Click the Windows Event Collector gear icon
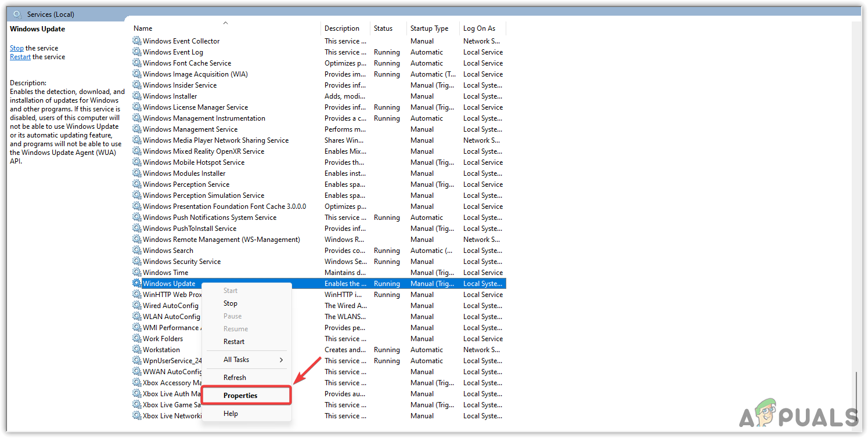The width and height of the screenshot is (868, 438). (137, 41)
